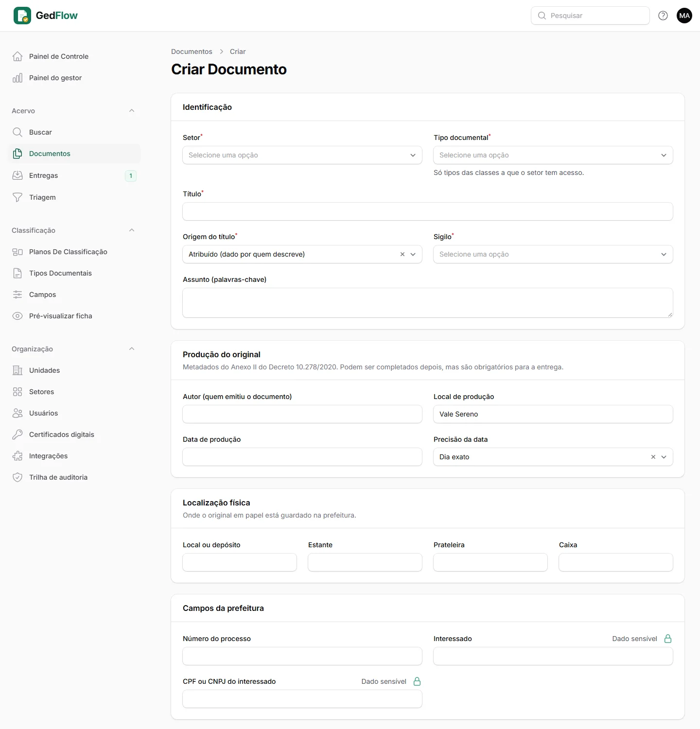Click the Número do processo field
This screenshot has height=729, width=700.
[302, 656]
